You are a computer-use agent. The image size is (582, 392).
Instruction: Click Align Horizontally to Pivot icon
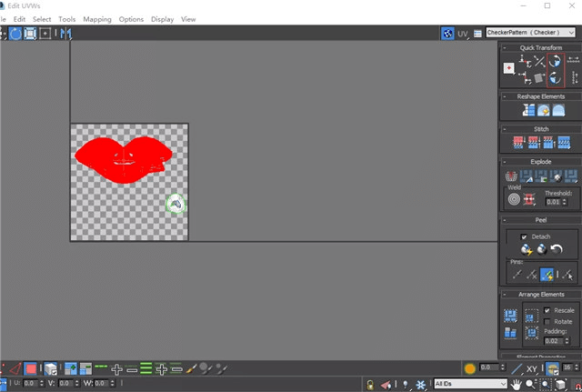(525, 61)
